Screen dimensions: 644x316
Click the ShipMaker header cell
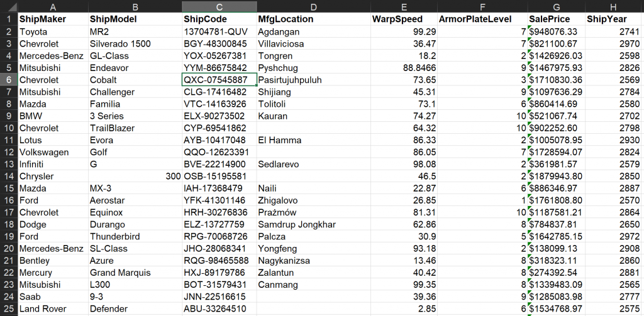[x=53, y=19]
